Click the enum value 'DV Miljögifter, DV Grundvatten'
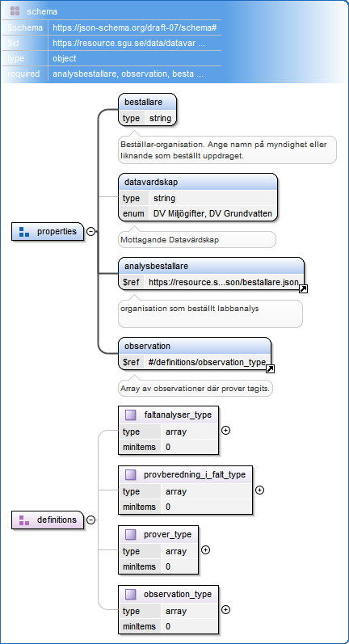Image resolution: width=349 pixels, height=644 pixels. (212, 213)
